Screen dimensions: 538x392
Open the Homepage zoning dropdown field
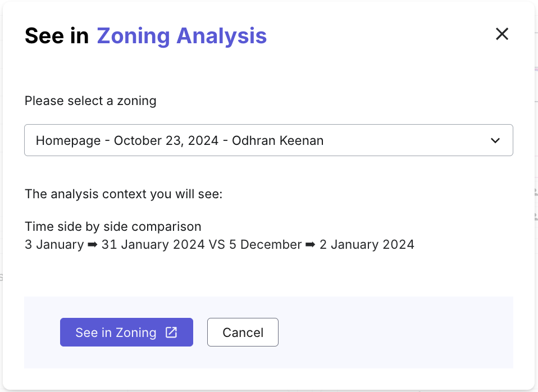[268, 140]
